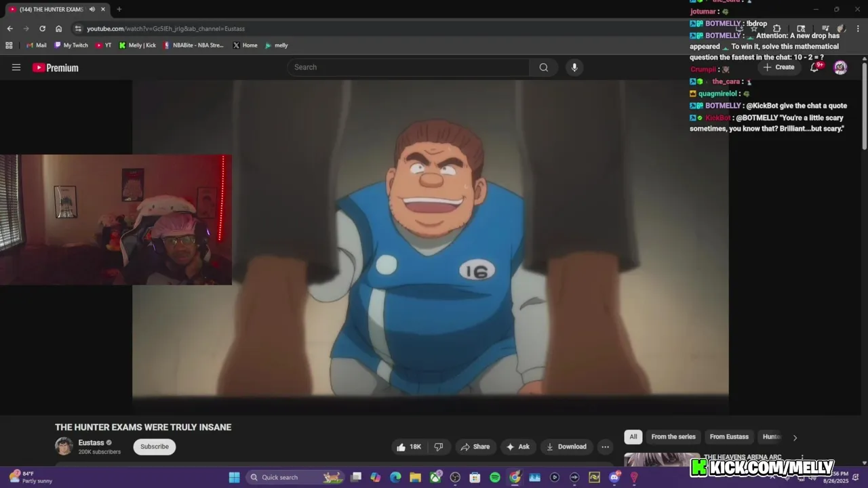Open the Mail bookmark
Image resolution: width=868 pixels, height=488 pixels.
pos(37,45)
